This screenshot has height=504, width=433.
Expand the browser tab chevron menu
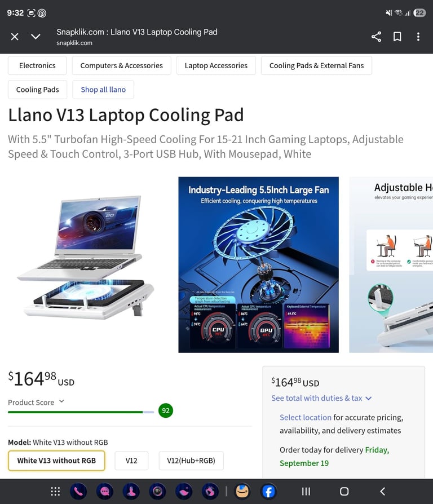(36, 37)
